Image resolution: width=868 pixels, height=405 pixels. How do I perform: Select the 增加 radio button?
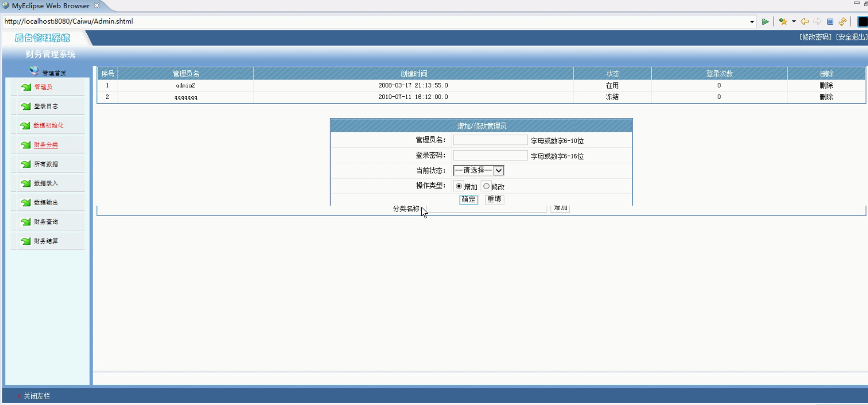pos(459,186)
